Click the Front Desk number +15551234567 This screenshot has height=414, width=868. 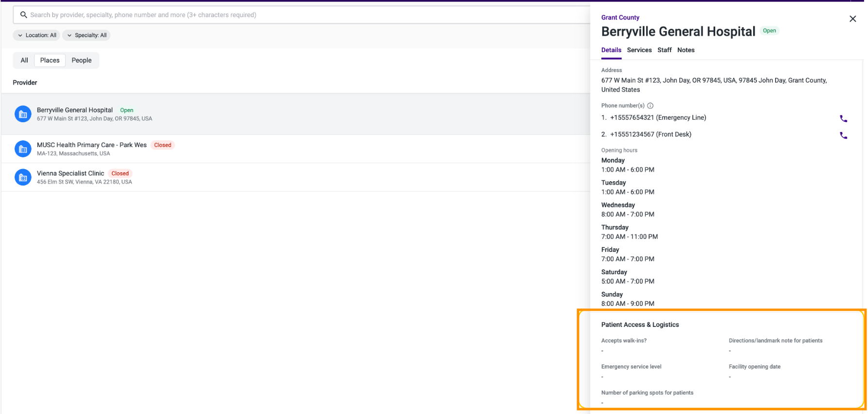point(651,134)
